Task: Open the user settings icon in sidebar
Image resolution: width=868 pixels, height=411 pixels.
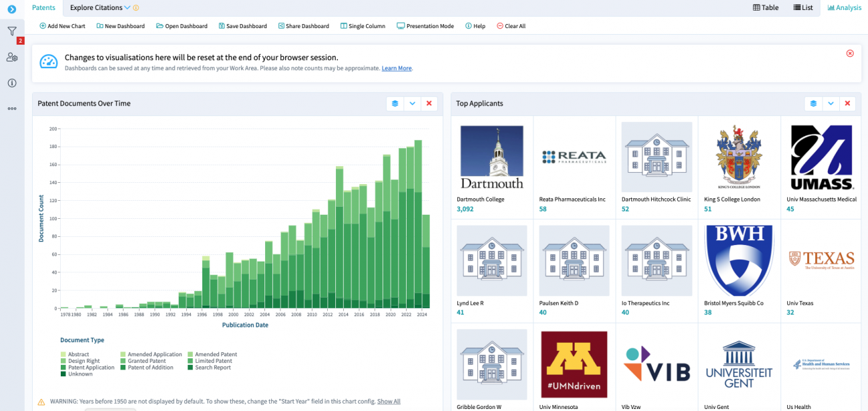Action: tap(12, 57)
